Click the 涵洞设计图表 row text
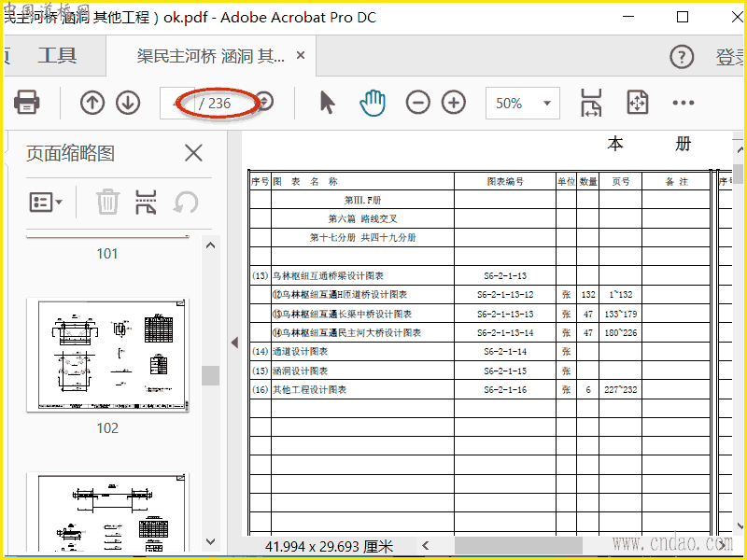 pyautogui.click(x=300, y=371)
